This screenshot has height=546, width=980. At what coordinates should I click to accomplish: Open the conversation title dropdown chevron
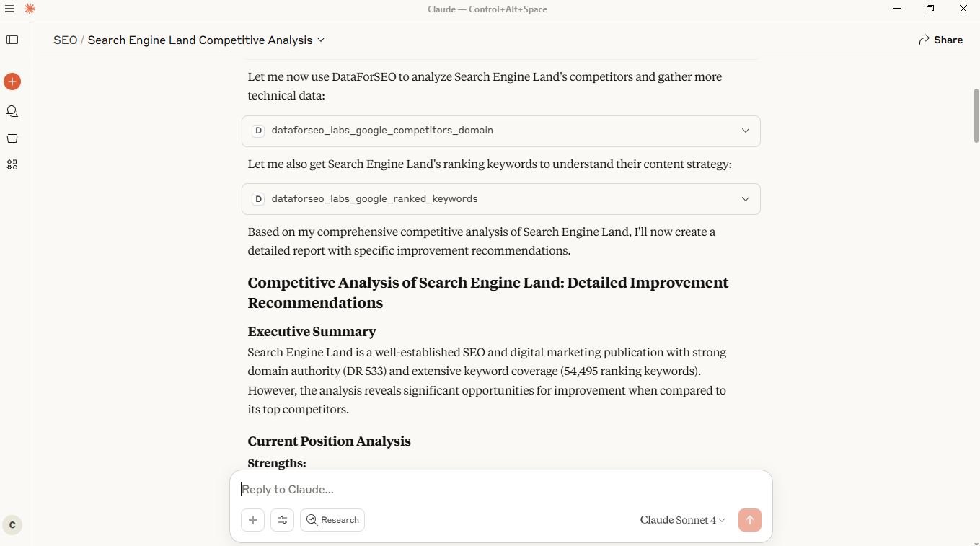click(x=321, y=40)
